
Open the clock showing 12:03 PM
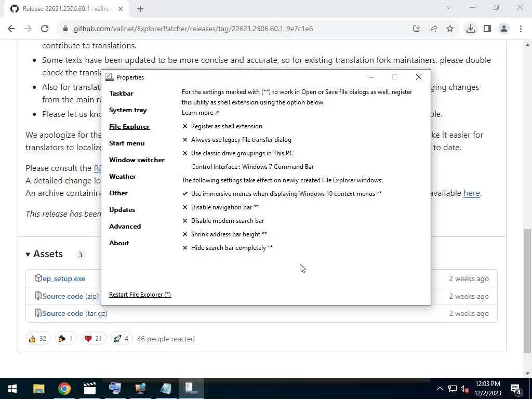point(488,389)
